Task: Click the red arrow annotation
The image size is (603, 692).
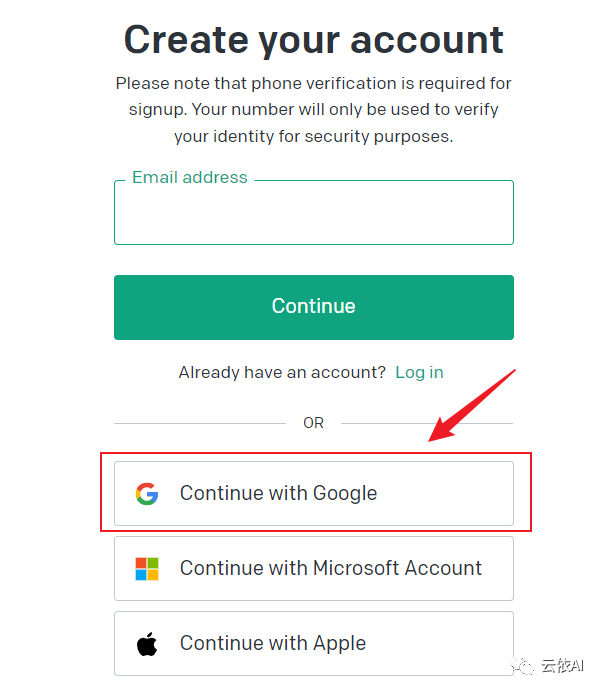Action: 472,406
